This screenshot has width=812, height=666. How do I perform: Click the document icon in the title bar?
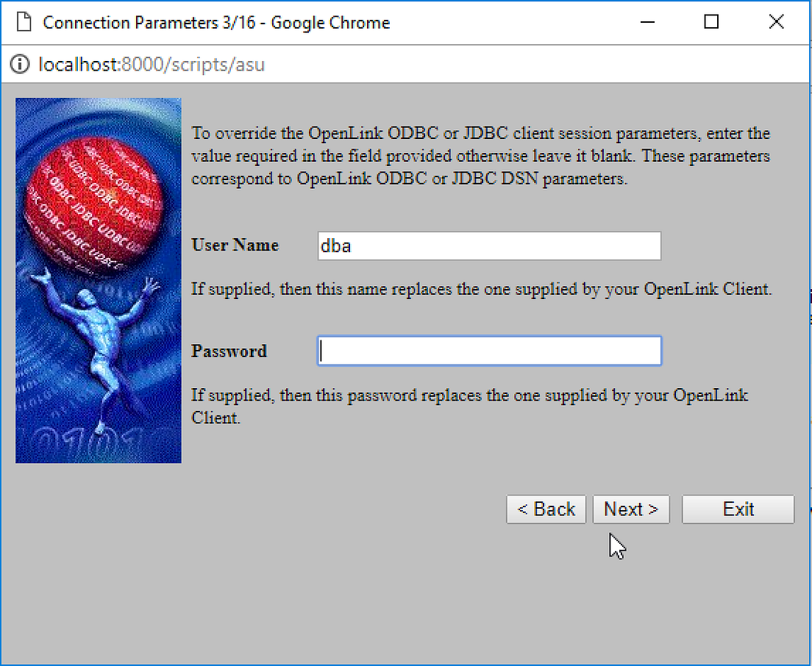(x=24, y=22)
